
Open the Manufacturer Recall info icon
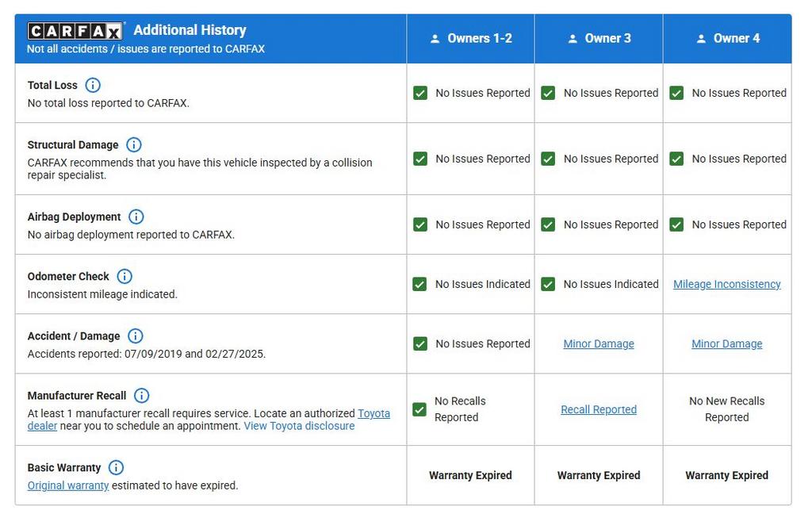tap(141, 395)
